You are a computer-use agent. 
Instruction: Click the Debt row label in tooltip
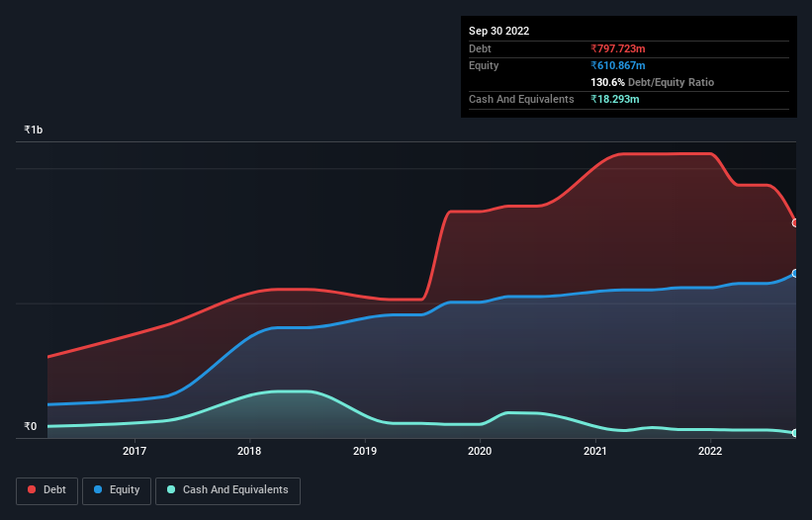coord(480,48)
